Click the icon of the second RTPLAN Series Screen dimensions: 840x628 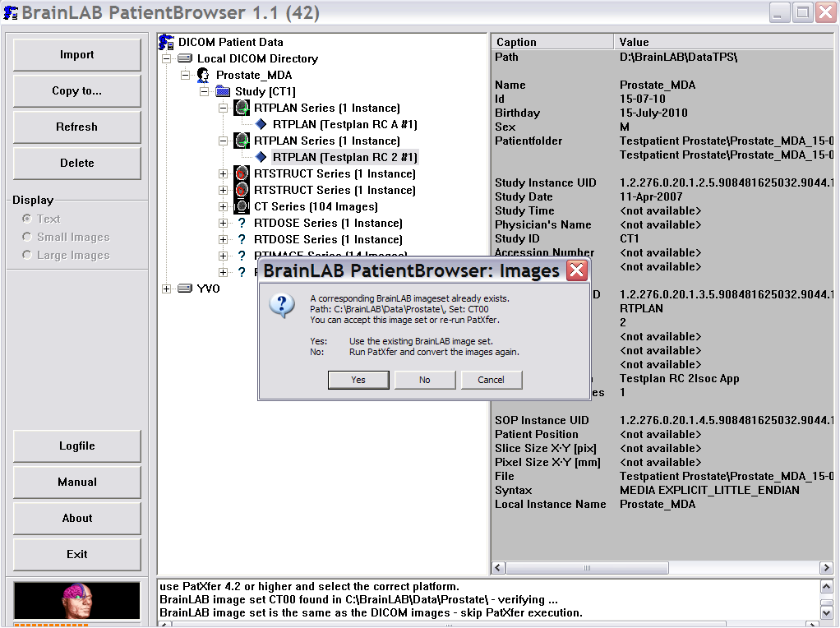[x=242, y=141]
